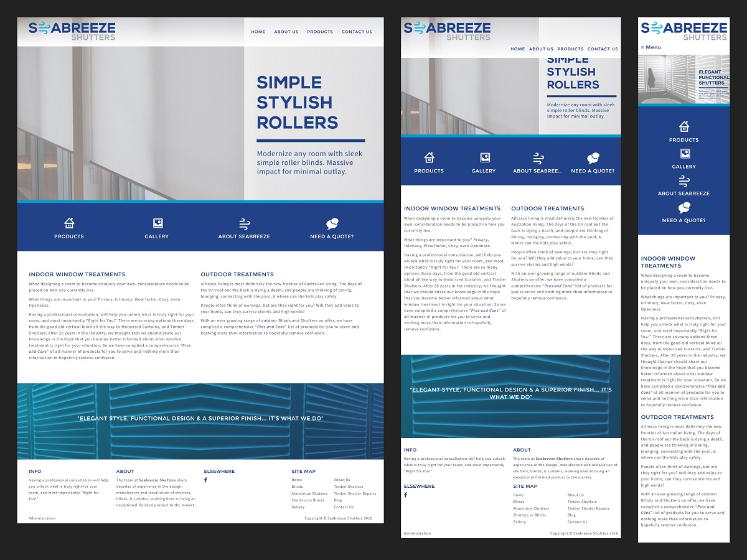
Task: Click the wind icon in tablet layout
Action: tap(538, 158)
